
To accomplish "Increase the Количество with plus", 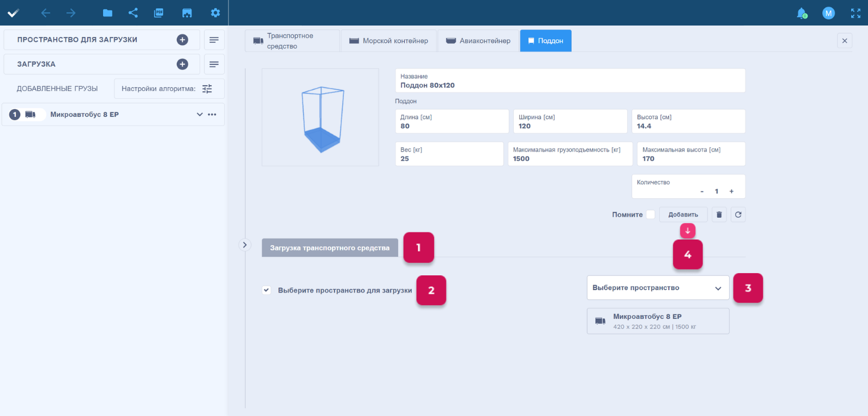I will point(731,191).
